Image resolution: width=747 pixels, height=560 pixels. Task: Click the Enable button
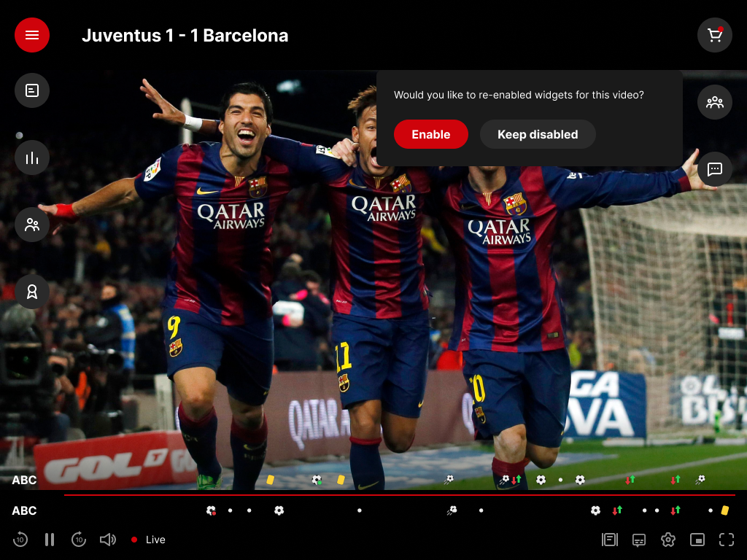point(430,134)
